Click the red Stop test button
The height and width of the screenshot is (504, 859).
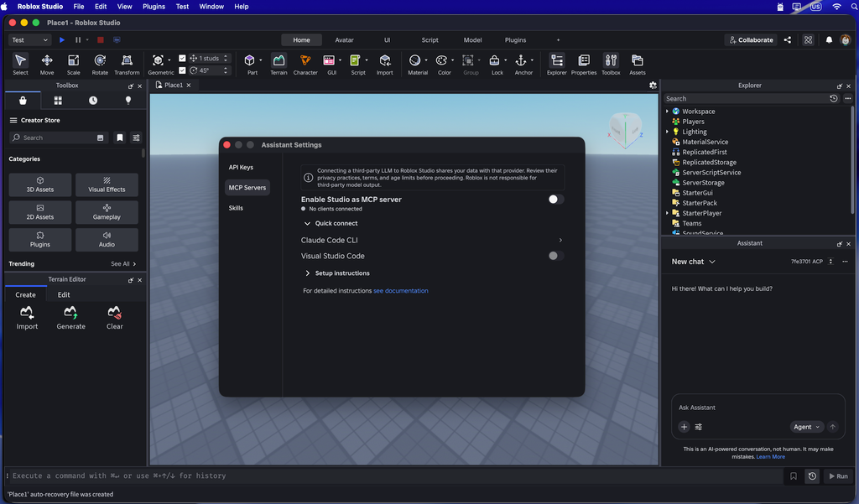101,40
